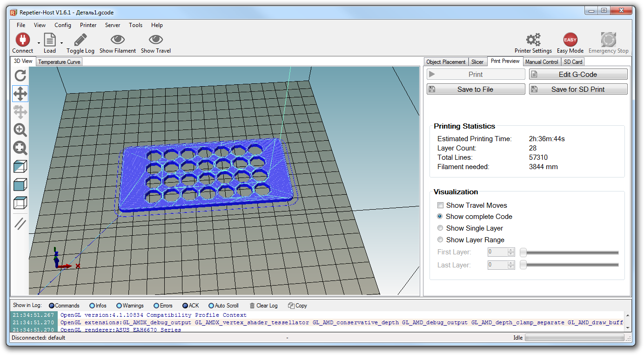
Task: Open the View menu
Action: [40, 25]
